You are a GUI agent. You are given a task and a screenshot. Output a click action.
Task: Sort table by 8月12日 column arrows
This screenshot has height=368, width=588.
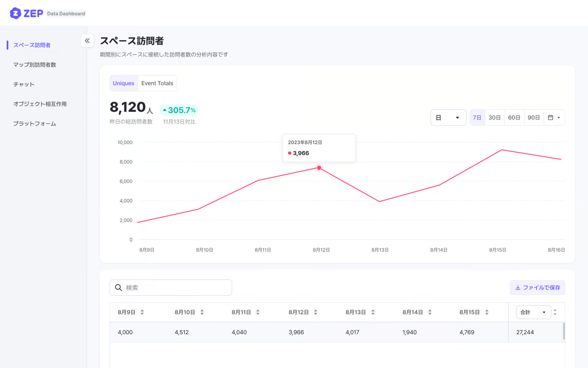click(x=315, y=312)
